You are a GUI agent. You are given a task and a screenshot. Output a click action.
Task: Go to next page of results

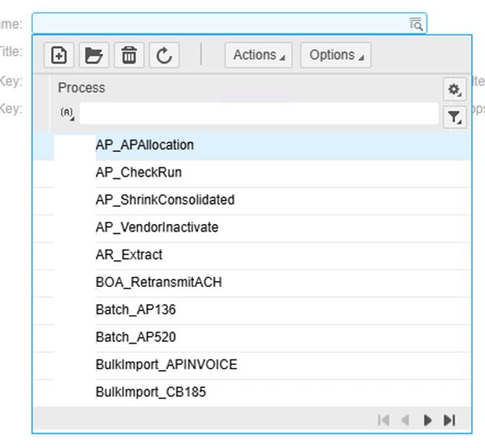pyautogui.click(x=427, y=420)
